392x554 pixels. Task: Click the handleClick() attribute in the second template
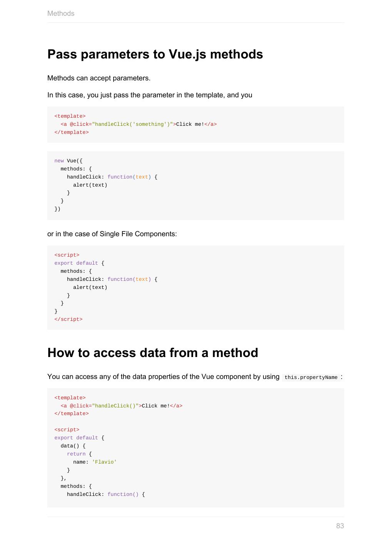tap(115, 406)
